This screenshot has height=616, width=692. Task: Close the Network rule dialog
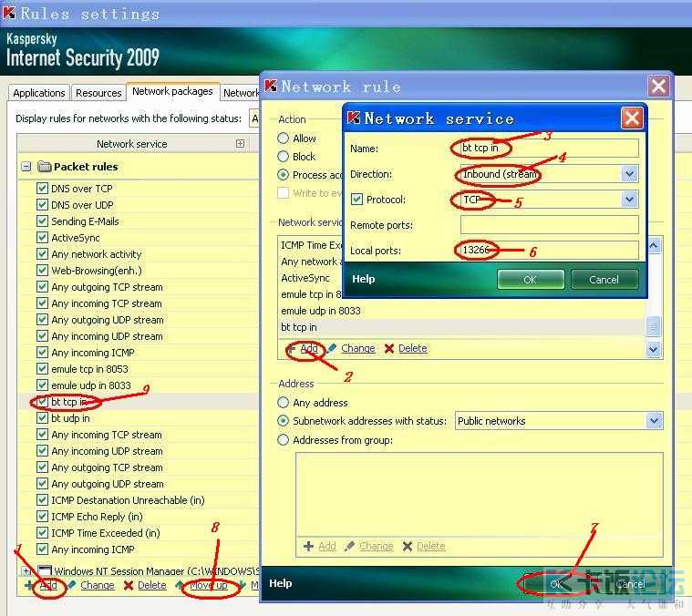658,86
